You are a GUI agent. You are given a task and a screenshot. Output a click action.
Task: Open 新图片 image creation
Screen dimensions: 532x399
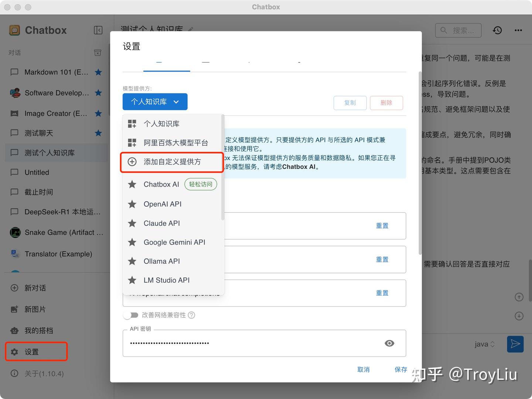pyautogui.click(x=35, y=309)
